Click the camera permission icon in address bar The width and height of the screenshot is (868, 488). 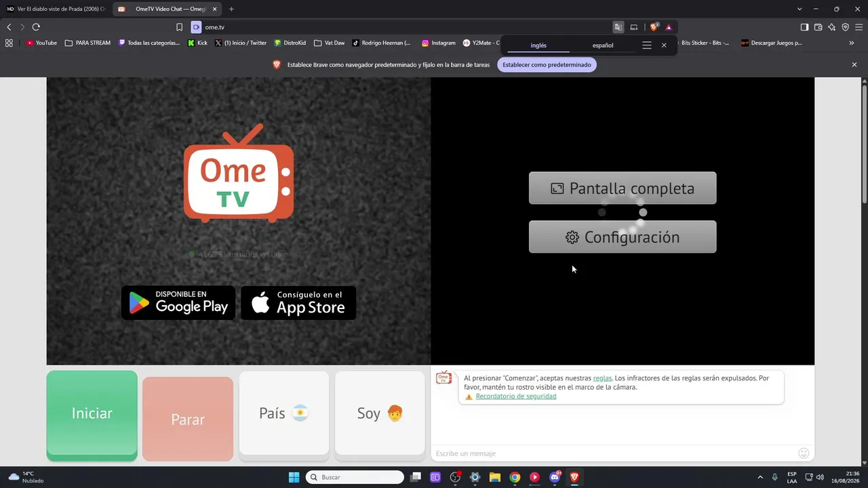pos(196,27)
